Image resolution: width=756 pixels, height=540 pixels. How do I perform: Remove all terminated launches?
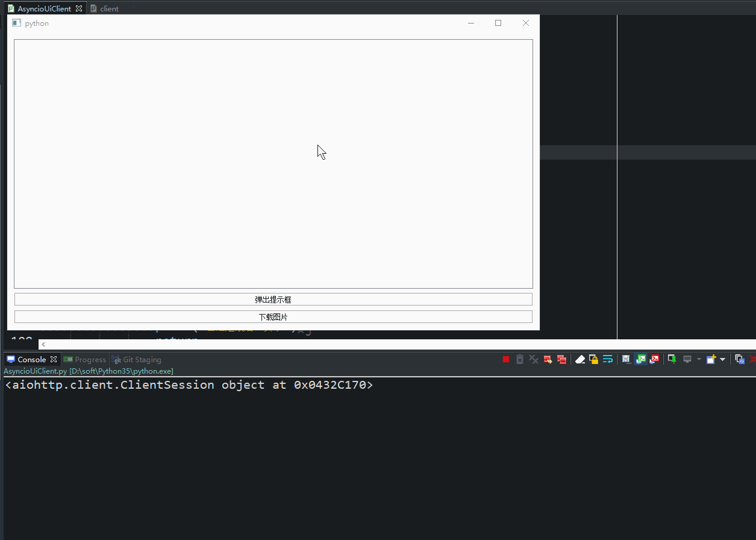click(x=534, y=359)
